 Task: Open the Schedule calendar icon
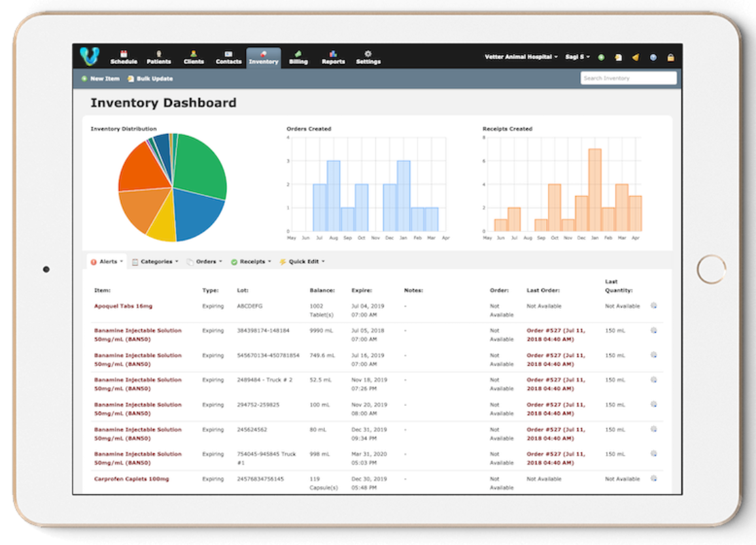point(123,53)
